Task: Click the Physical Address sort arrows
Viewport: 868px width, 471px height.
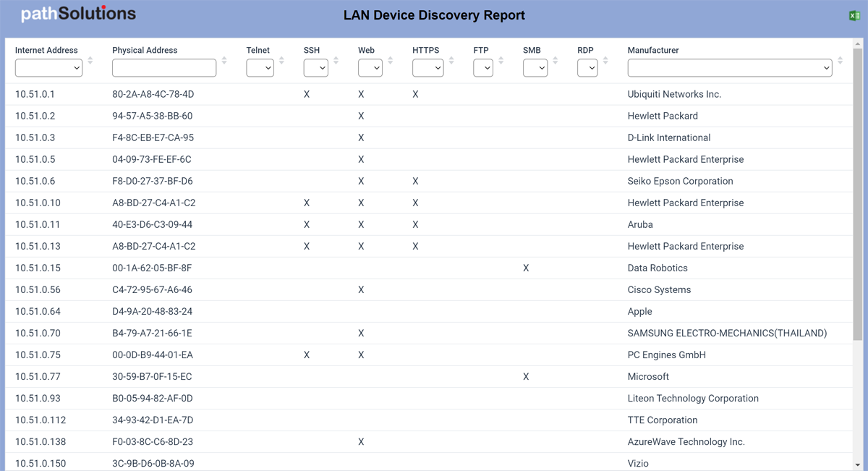Action: tap(224, 61)
